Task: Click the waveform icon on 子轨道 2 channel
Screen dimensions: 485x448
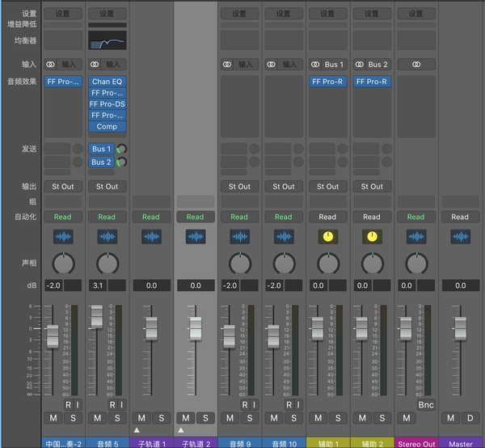Action: (195, 236)
